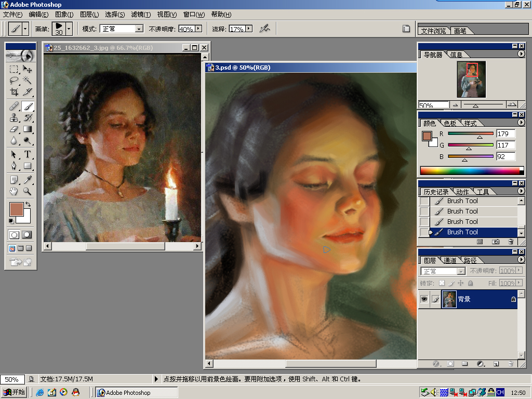The width and height of the screenshot is (532, 399).
Task: Open the History panel flyout menu
Action: click(x=521, y=191)
